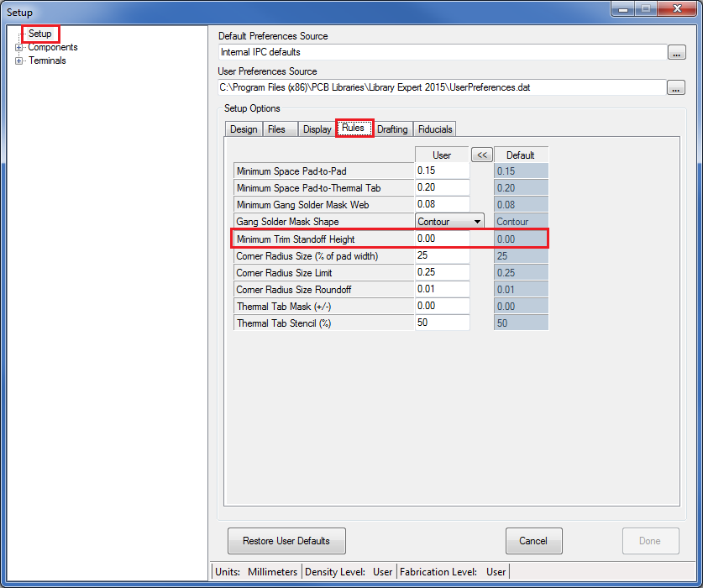Select Setup in the tree

(x=39, y=34)
